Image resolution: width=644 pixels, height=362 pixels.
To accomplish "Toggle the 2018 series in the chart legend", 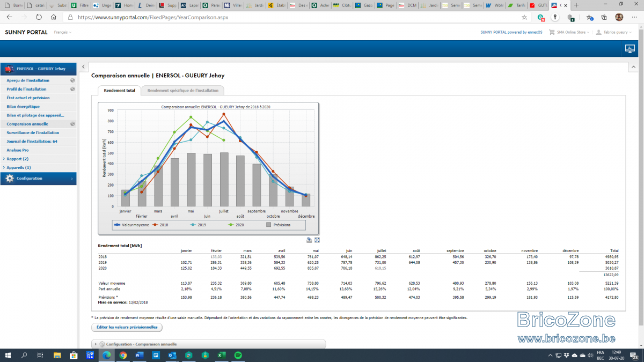I will tap(160, 225).
